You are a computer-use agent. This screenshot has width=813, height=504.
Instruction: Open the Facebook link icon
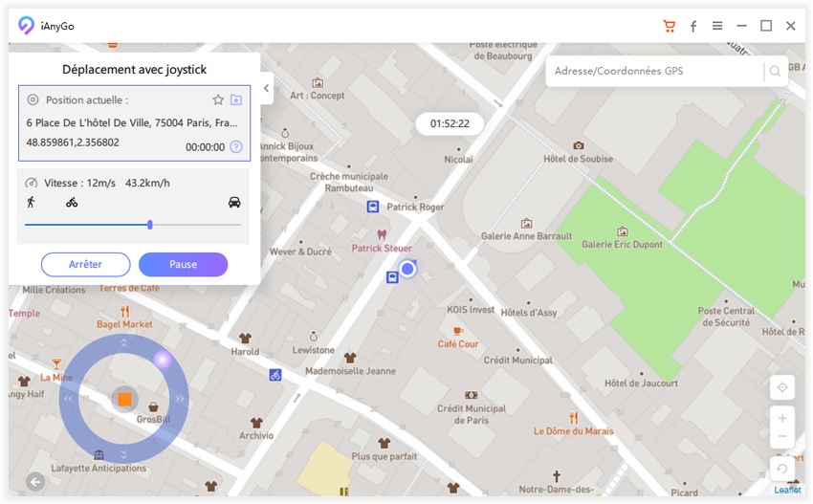tap(693, 26)
